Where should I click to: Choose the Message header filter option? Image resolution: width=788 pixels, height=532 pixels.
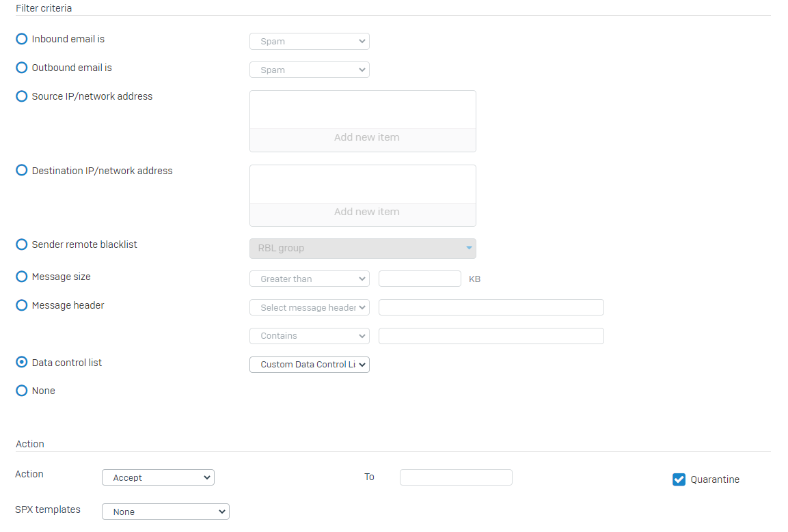point(22,306)
